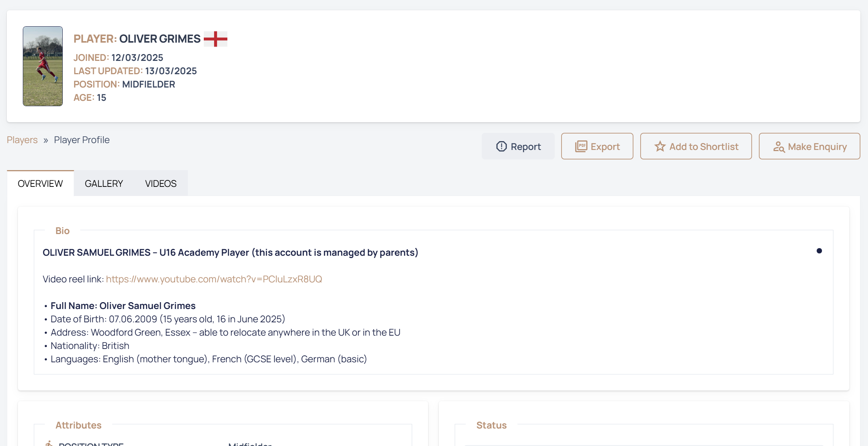Select the Overview tab
The width and height of the screenshot is (868, 446).
click(x=40, y=183)
